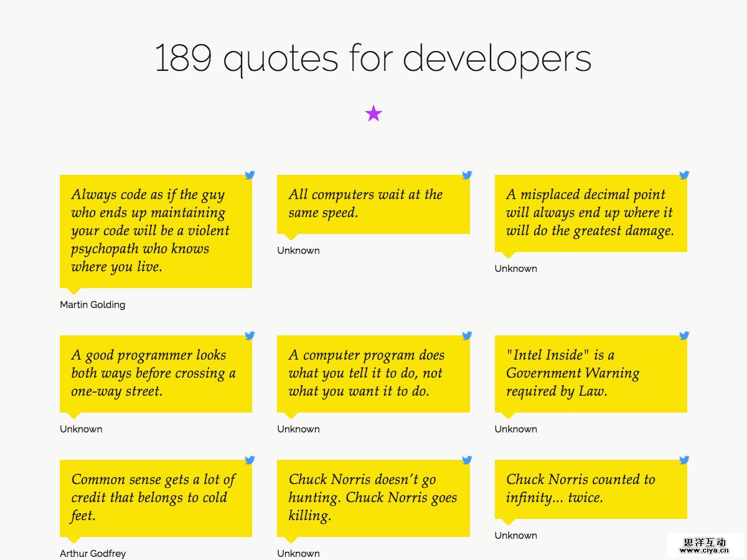The width and height of the screenshot is (747, 560).
Task: Click the Twitter icon on the computer program quote
Action: click(466, 335)
